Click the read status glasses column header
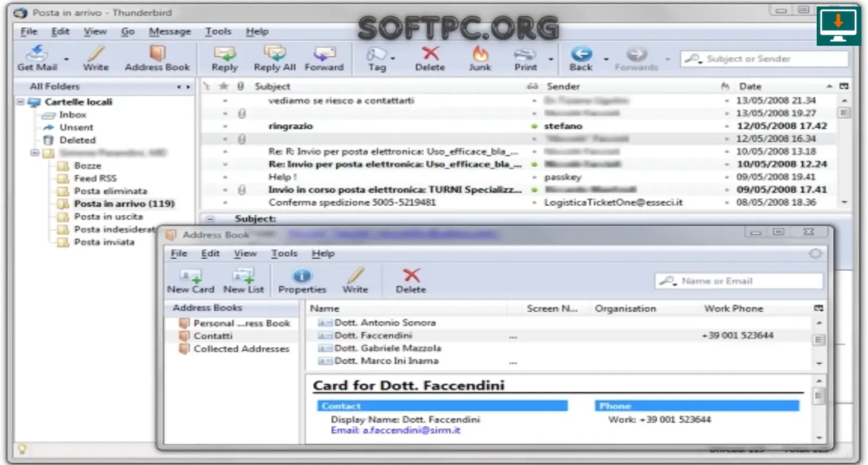 [533, 86]
